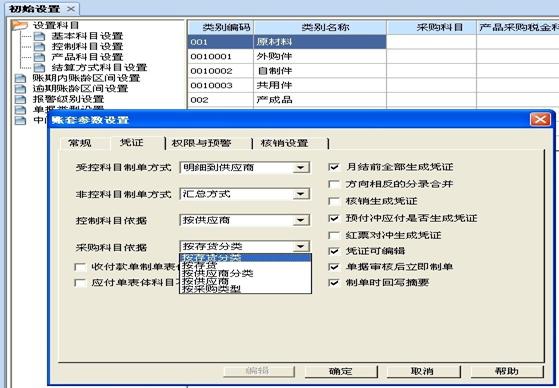Select the 设置科目 root node
Image resolution: width=559 pixels, height=388 pixels.
(56, 25)
